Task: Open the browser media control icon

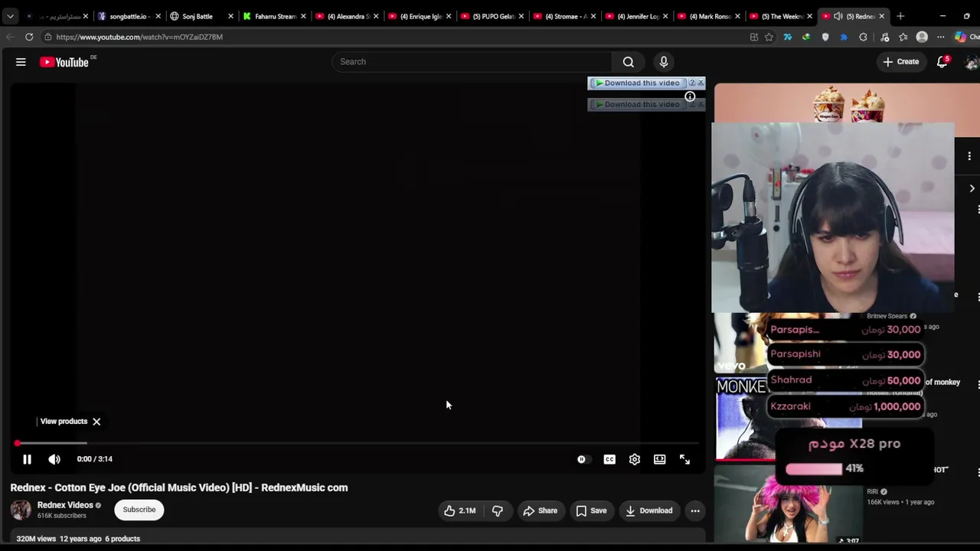Action: (885, 37)
